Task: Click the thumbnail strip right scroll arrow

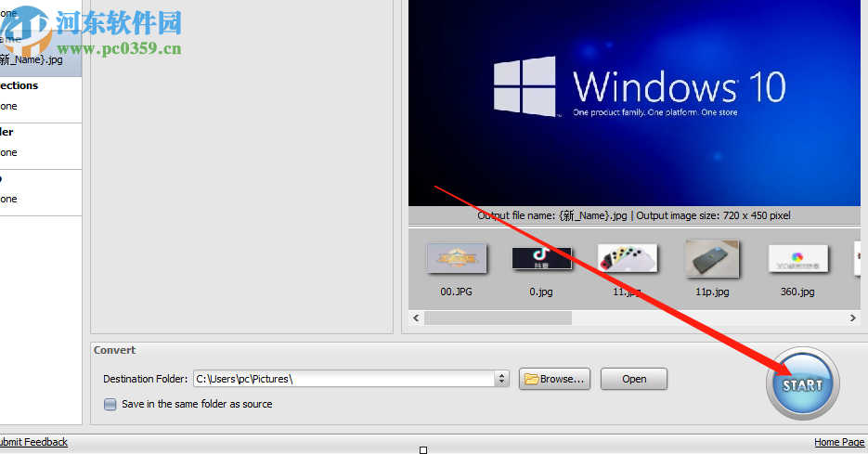Action: pos(852,318)
